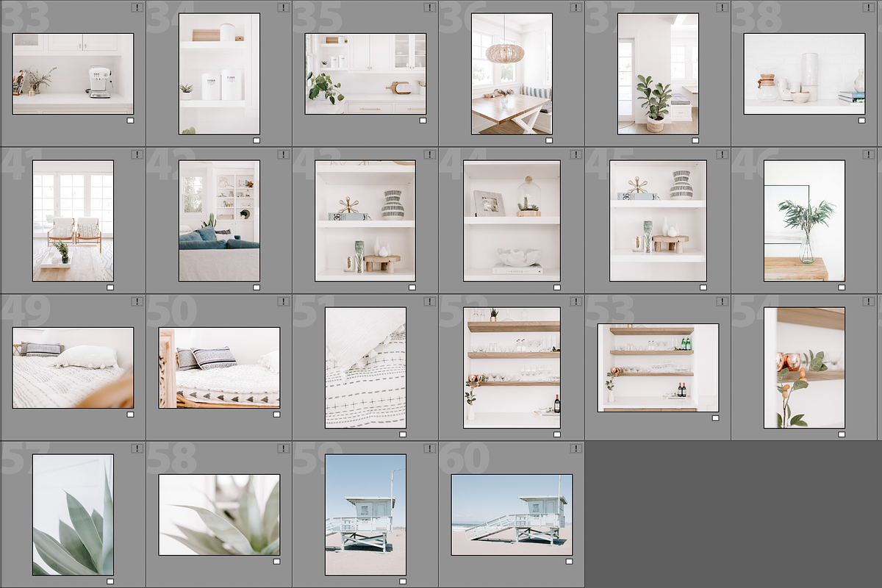Image resolution: width=882 pixels, height=588 pixels.
Task: Click the exclamation badge on photo 36
Action: tap(576, 7)
